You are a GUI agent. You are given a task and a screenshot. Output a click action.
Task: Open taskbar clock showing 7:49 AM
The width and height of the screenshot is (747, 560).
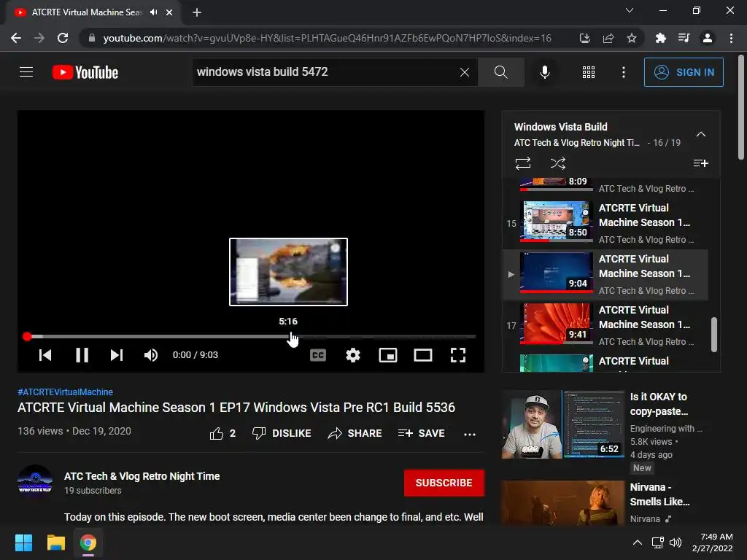712,542
